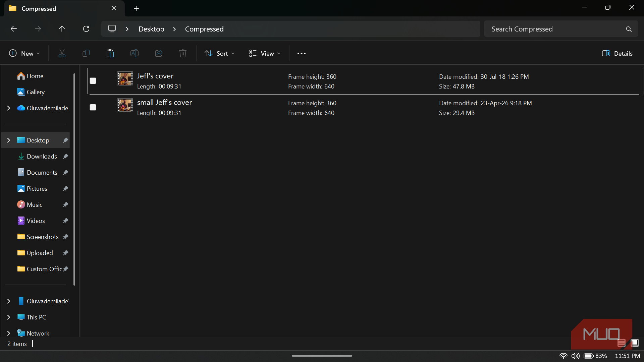Click the Cut scissors icon
The width and height of the screenshot is (644, 362).
[62, 53]
